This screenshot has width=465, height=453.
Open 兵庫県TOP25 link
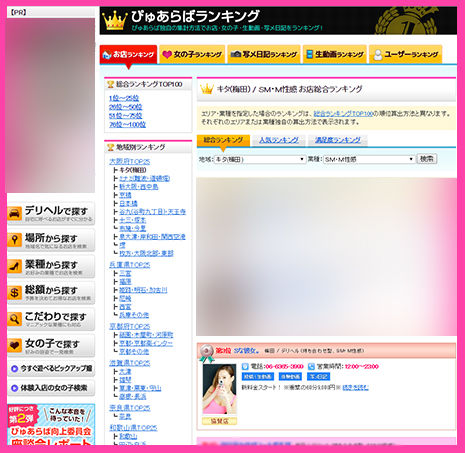click(130, 265)
